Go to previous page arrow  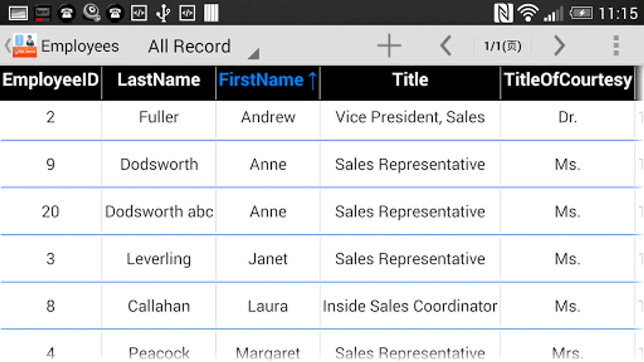point(446,46)
